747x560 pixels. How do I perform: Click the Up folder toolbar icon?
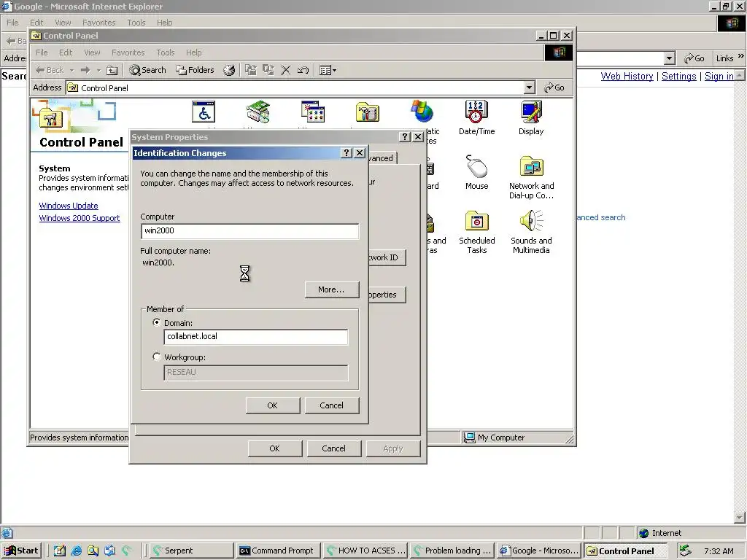[112, 70]
